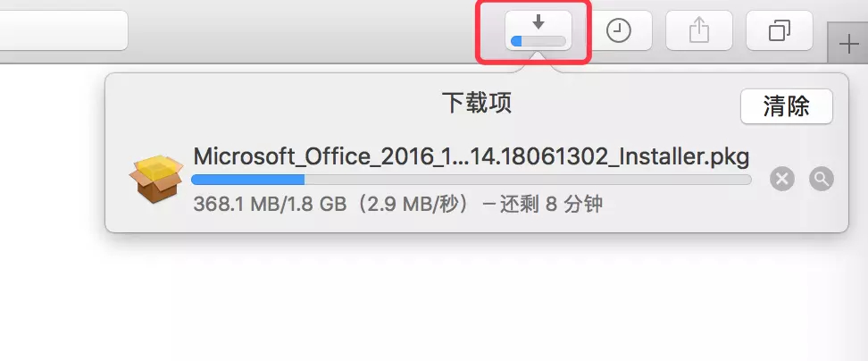The height and width of the screenshot is (361, 868).
Task: Cancel the Office installer download
Action: coord(782,180)
